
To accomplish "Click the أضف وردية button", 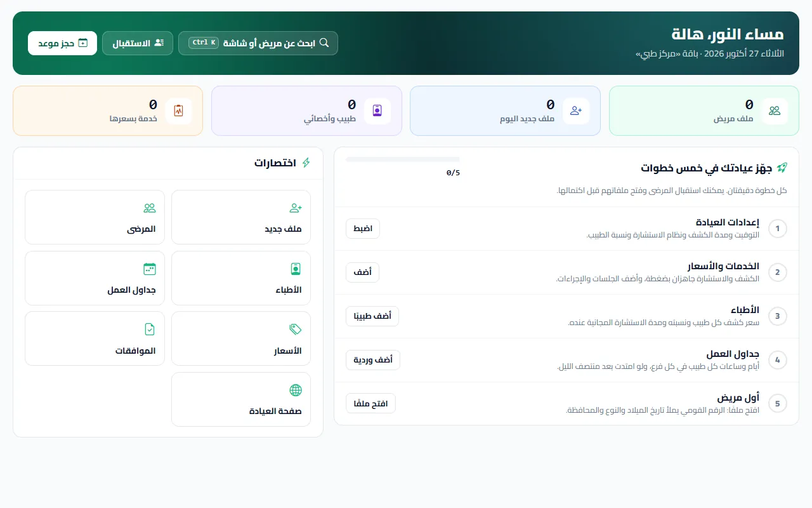I will (x=373, y=360).
